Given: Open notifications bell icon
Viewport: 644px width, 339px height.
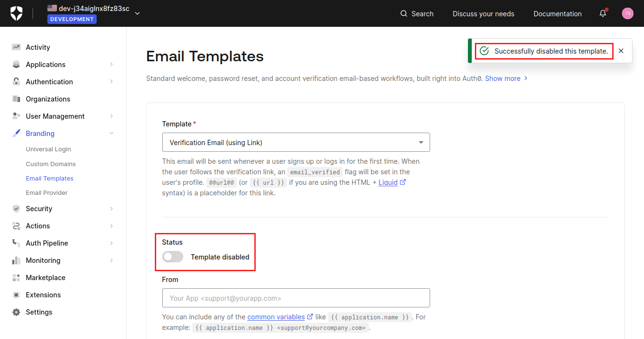Looking at the screenshot, I should (603, 13).
